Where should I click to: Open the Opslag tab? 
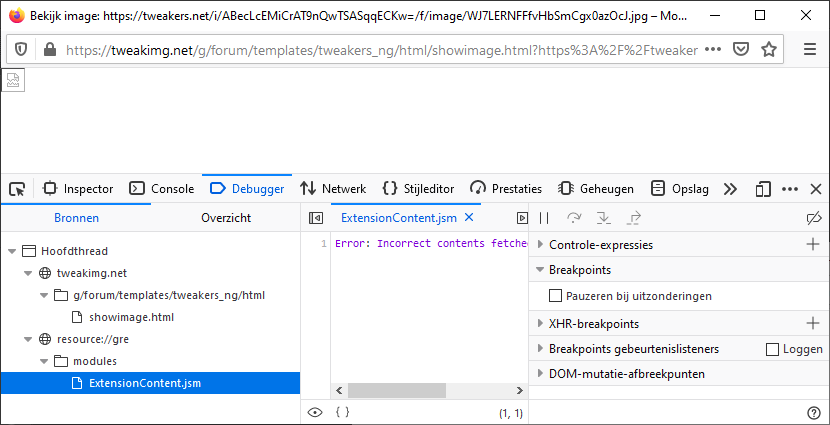680,189
